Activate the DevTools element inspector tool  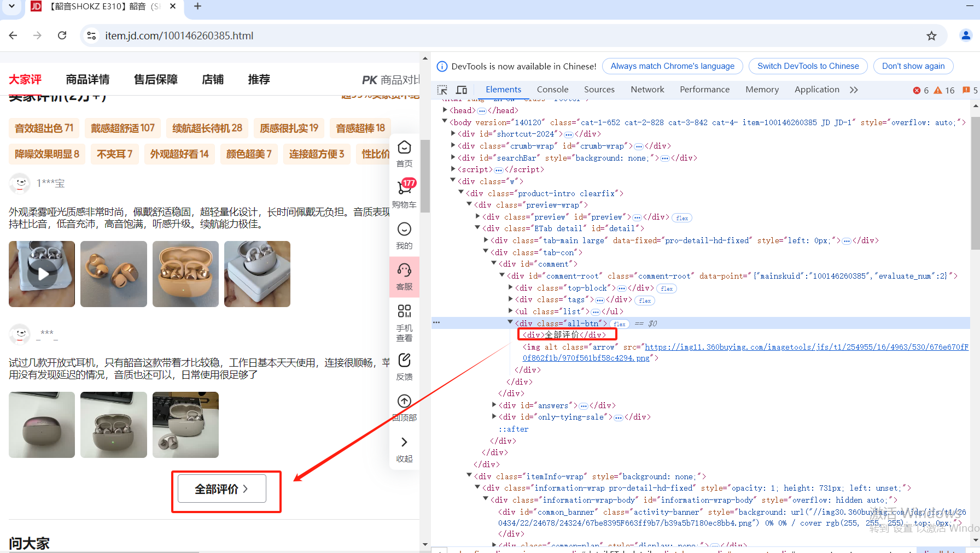pyautogui.click(x=442, y=90)
